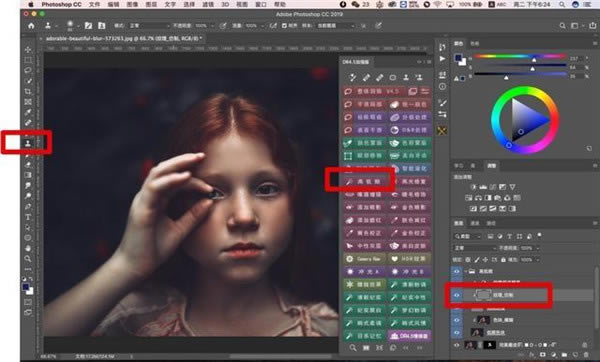Toggle the layer filter on/off switch
The image size is (600, 362).
pyautogui.click(x=540, y=235)
